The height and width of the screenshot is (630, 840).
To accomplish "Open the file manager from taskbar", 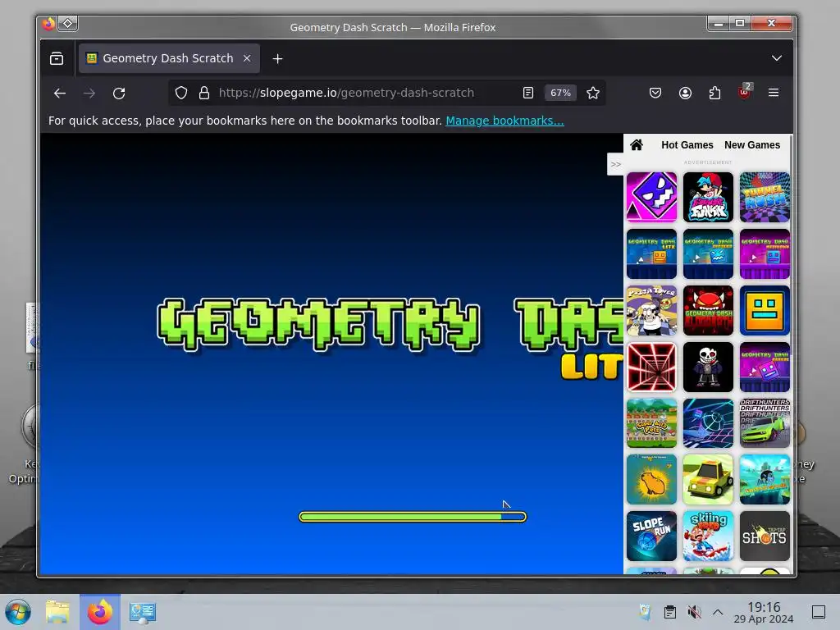I will click(x=57, y=612).
